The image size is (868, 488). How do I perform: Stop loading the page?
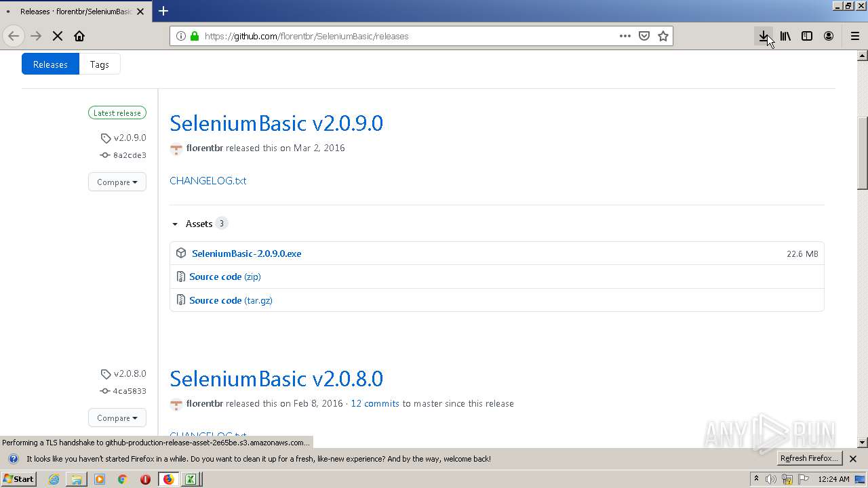[58, 36]
